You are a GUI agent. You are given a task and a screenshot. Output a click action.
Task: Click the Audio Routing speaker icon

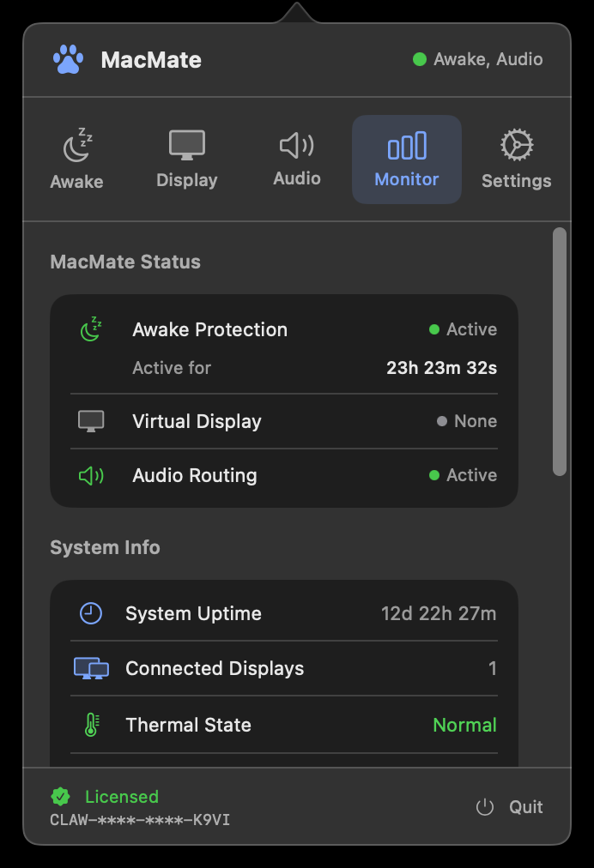(90, 475)
